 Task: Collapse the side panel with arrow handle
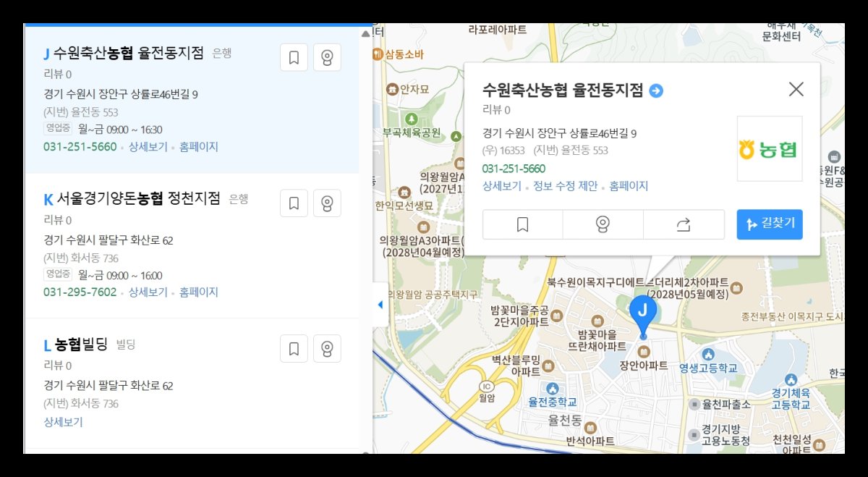[x=380, y=305]
